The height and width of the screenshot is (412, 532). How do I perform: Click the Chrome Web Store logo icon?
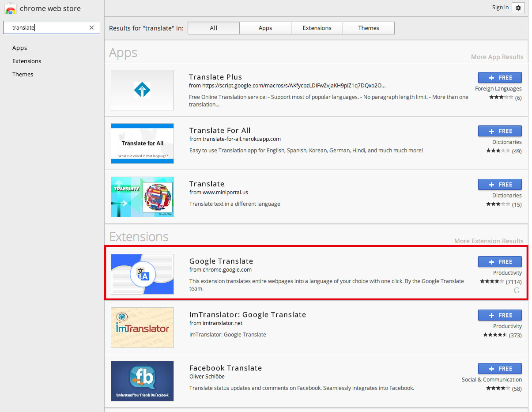pyautogui.click(x=11, y=9)
